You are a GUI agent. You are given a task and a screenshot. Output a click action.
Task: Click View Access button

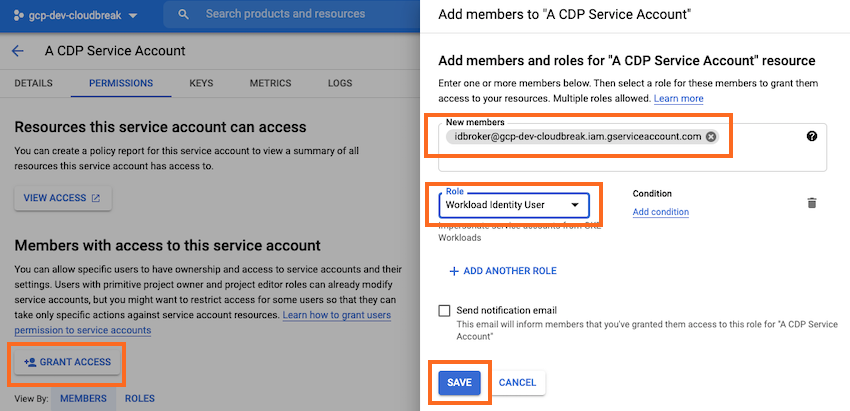pos(62,198)
